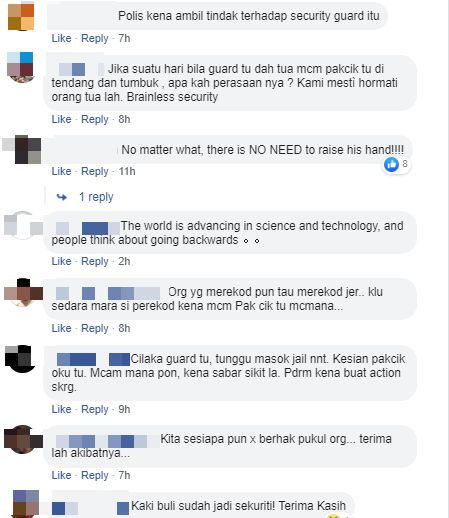Reply to the 'Brainless security' comment

coord(95,119)
